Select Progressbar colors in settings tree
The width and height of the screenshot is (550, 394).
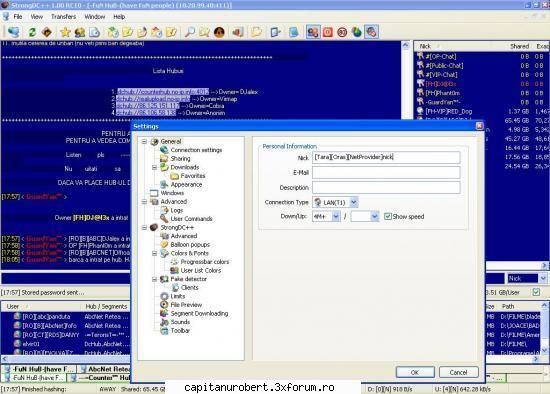point(204,262)
